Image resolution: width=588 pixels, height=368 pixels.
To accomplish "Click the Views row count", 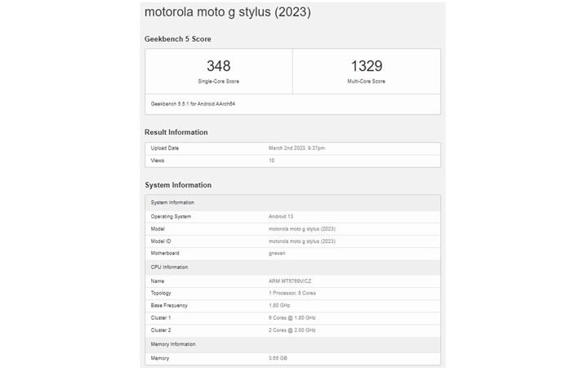I will (x=271, y=160).
